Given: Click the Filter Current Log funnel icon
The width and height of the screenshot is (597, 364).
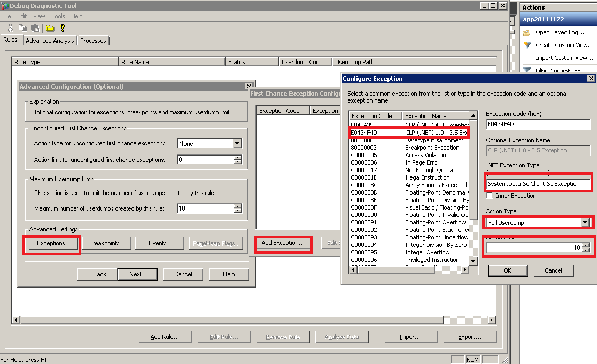Looking at the screenshot, I should pyautogui.click(x=527, y=71).
